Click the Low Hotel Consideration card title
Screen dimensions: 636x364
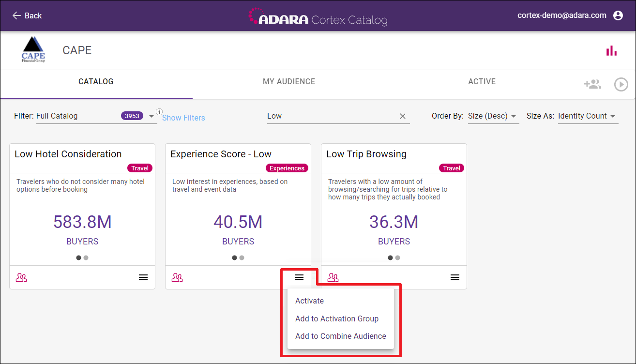pyautogui.click(x=68, y=154)
